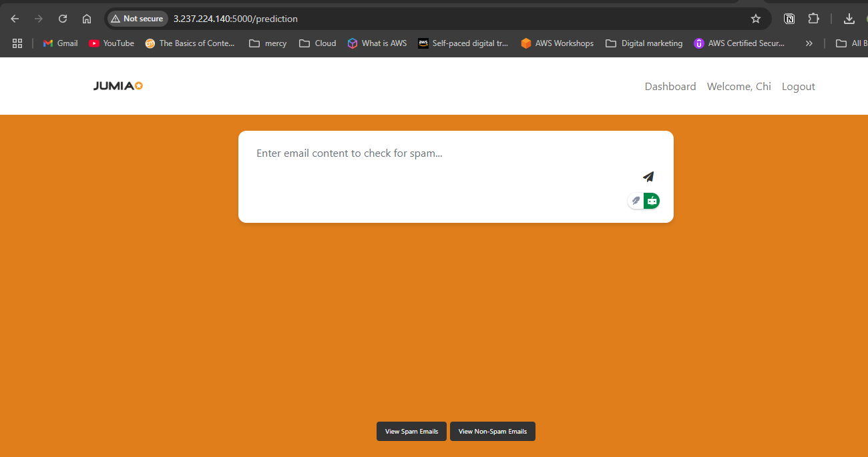This screenshot has height=457, width=868.
Task: Open browser downloads
Action: pos(849,19)
